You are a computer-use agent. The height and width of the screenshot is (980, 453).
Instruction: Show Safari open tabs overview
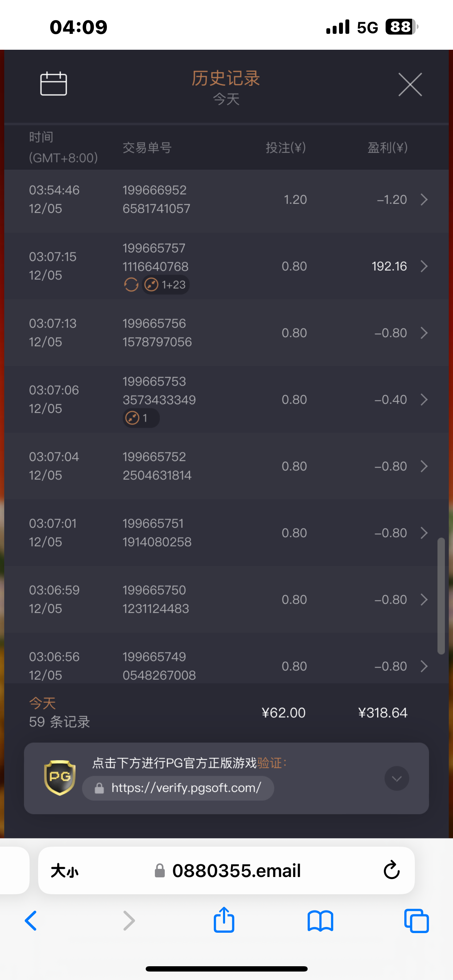pos(417,921)
